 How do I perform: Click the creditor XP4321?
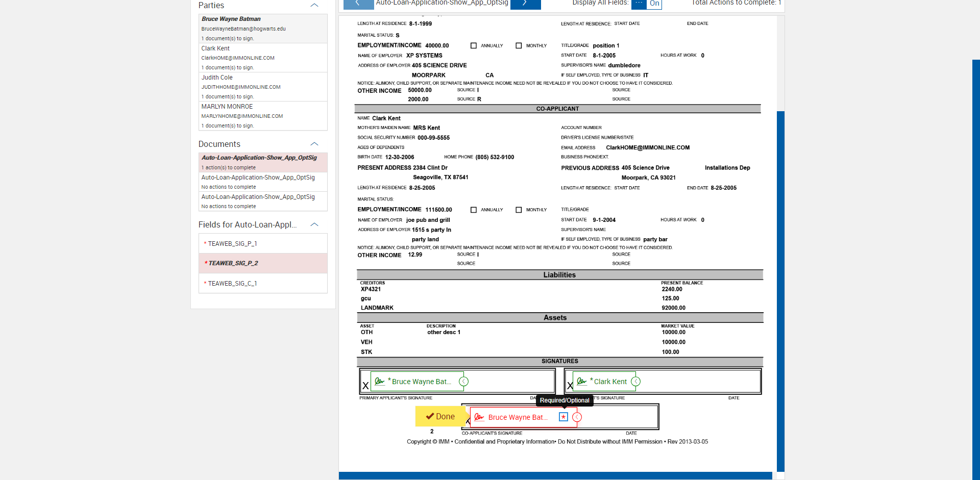click(x=371, y=289)
